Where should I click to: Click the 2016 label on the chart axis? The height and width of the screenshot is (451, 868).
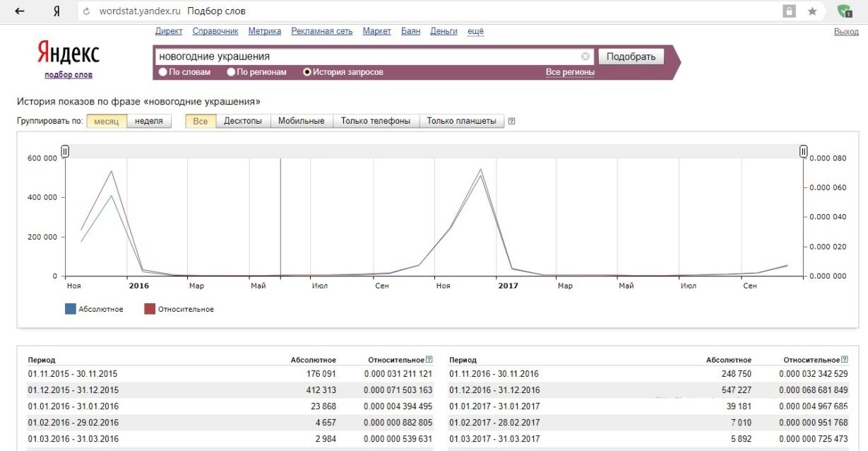(139, 286)
